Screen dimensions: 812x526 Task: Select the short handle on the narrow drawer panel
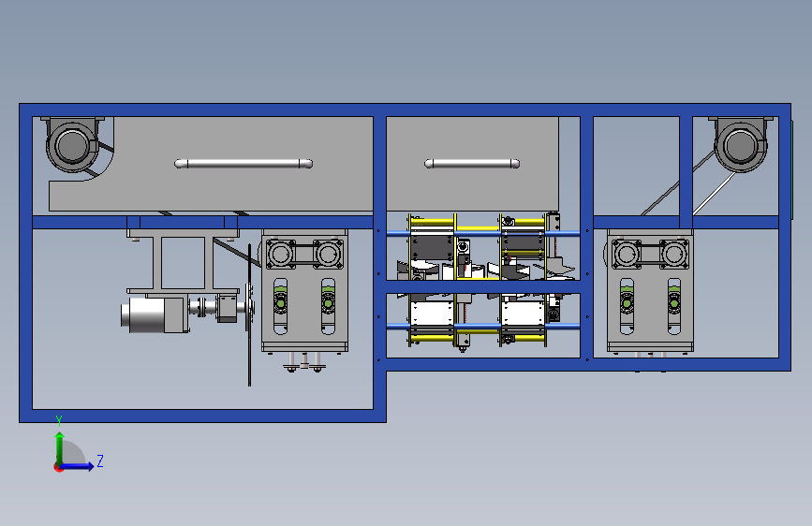472,164
